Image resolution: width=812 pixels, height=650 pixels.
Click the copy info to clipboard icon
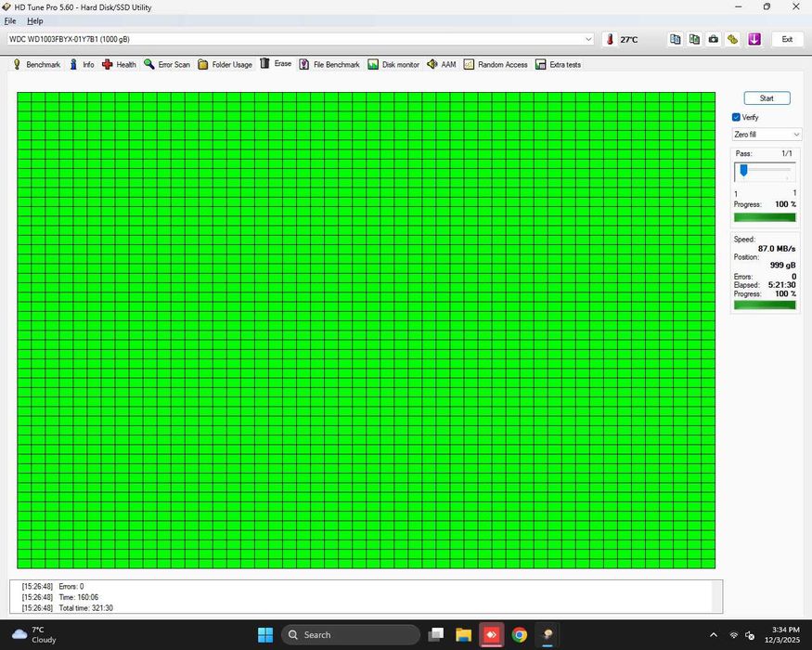tap(675, 39)
